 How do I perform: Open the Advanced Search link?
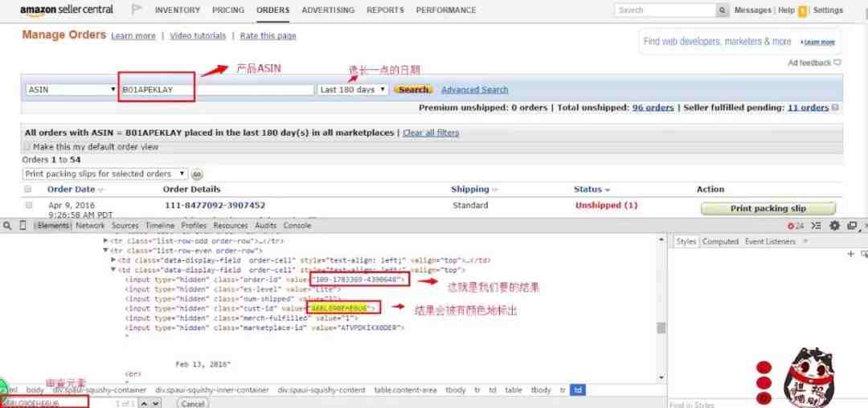tap(474, 90)
